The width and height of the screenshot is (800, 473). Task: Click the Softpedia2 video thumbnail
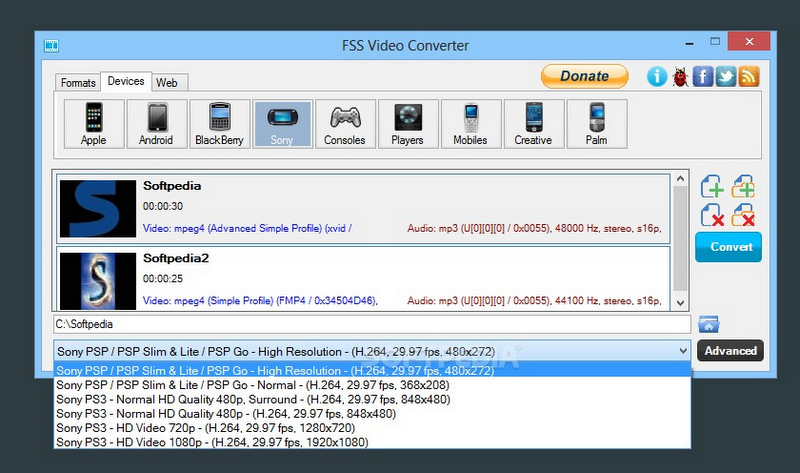click(98, 281)
